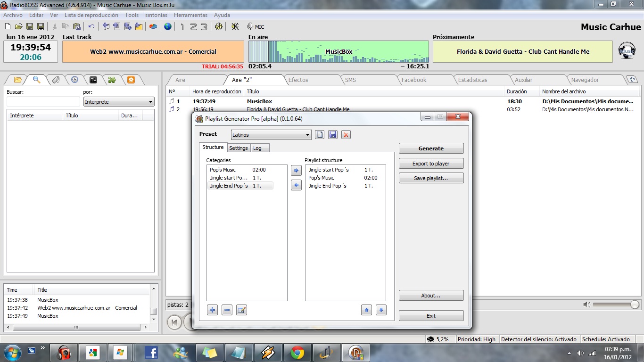Open the Windows Start menu
This screenshot has height=362, width=644.
click(12, 353)
